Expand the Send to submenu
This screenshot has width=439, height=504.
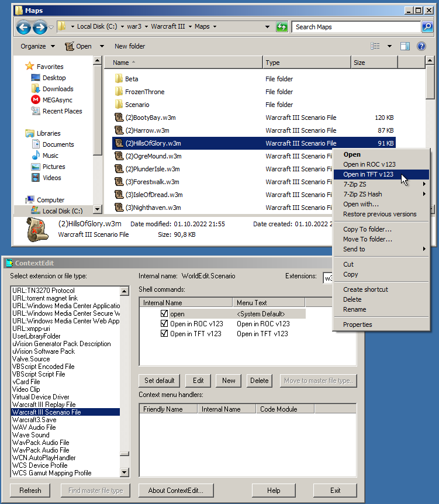(382, 249)
